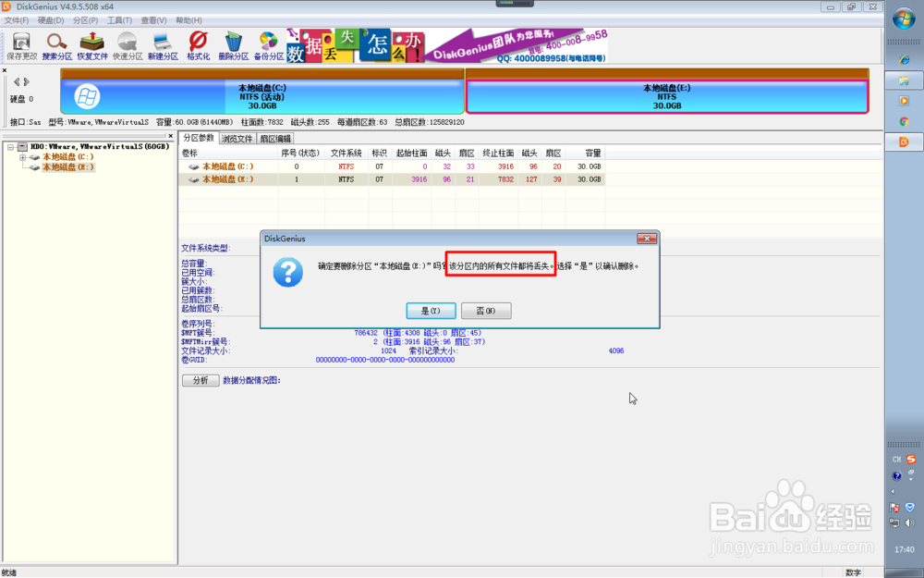Switch to the 浏览文件 tab
The height and width of the screenshot is (578, 924).
[237, 140]
